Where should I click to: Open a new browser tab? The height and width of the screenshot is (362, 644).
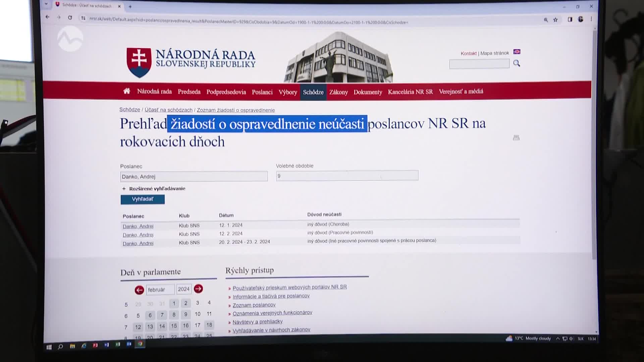[x=130, y=6]
